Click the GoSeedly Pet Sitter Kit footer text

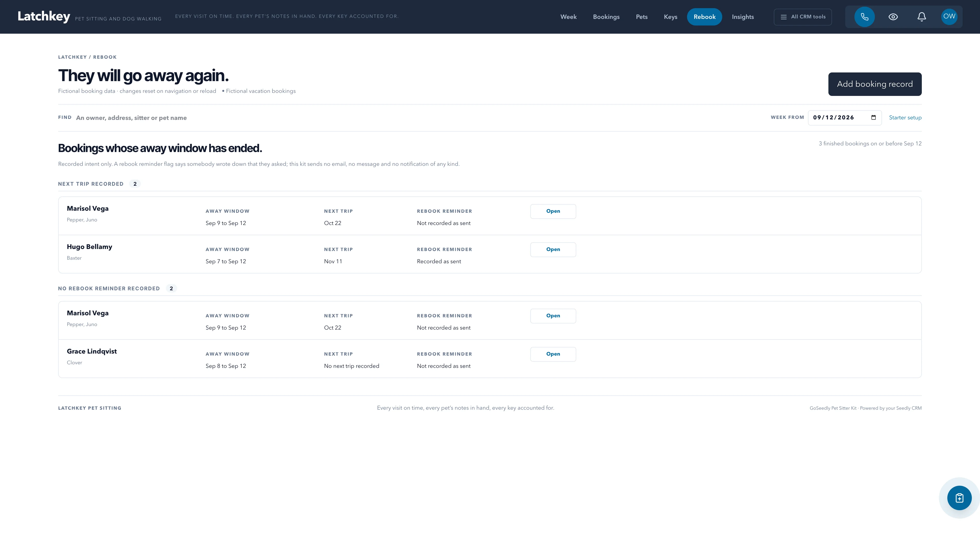[865, 408]
